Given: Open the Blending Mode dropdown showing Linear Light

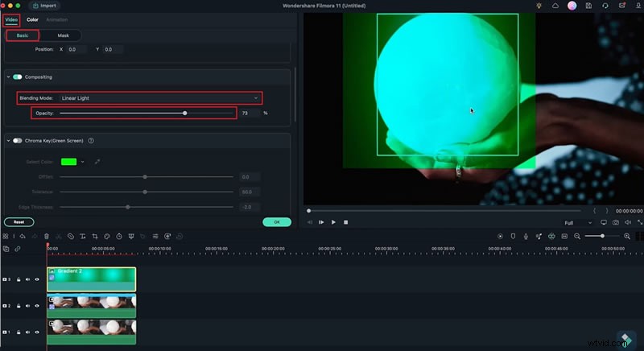Looking at the screenshot, I should [x=159, y=98].
